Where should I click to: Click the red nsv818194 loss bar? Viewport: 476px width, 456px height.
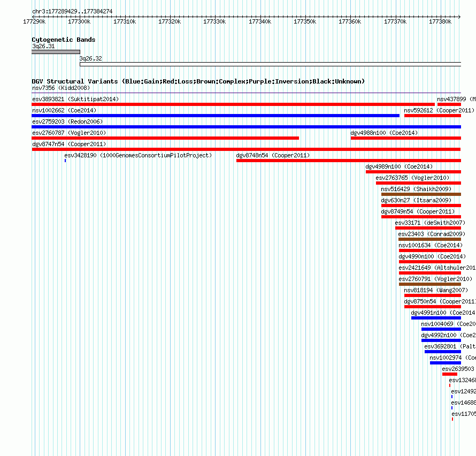pos(433,295)
